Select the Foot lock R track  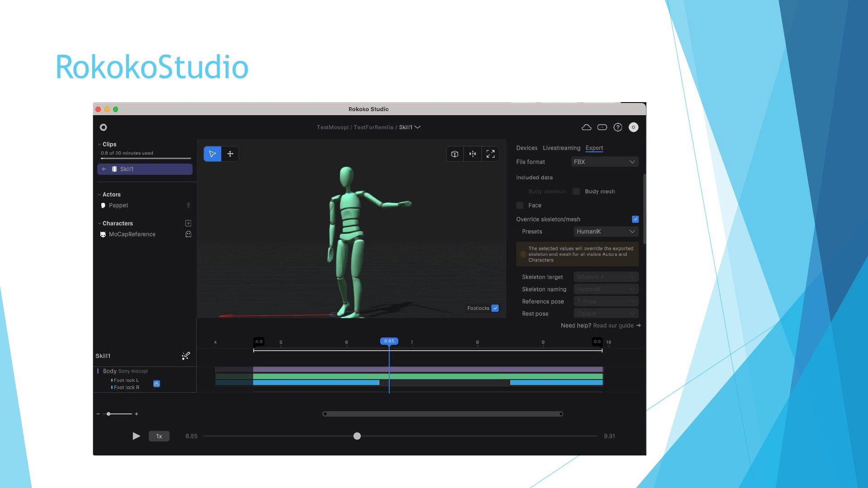point(126,388)
